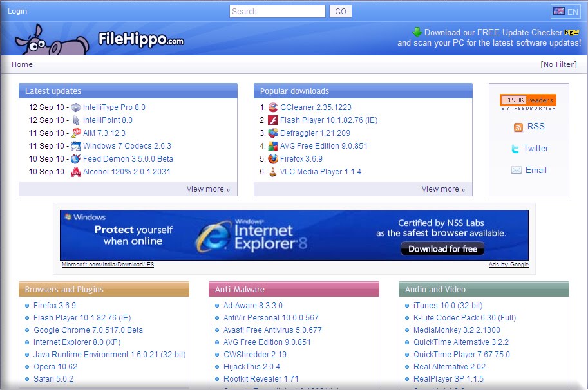588x390 pixels.
Task: Open Firefox 3.6.9 under Browsers and Plugins
Action: tap(55, 305)
